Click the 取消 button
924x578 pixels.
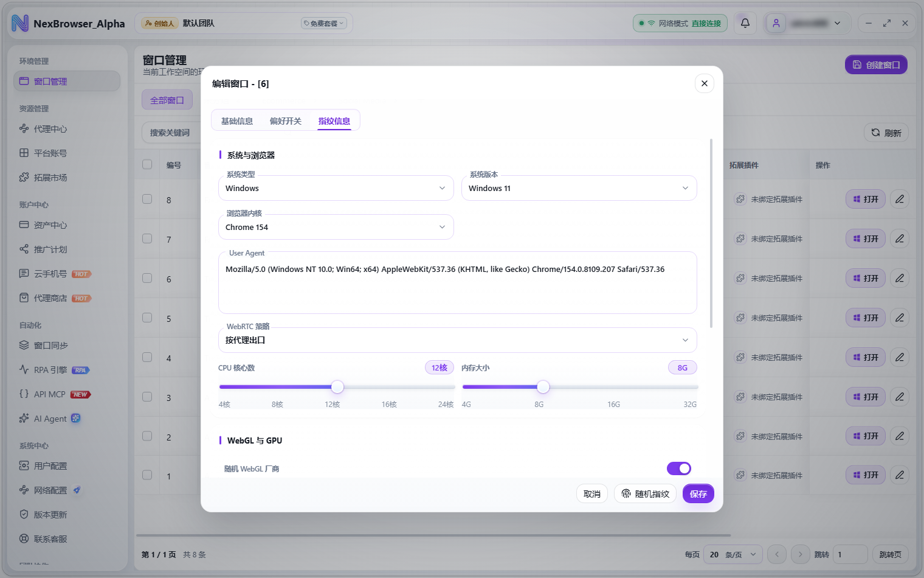[592, 494]
